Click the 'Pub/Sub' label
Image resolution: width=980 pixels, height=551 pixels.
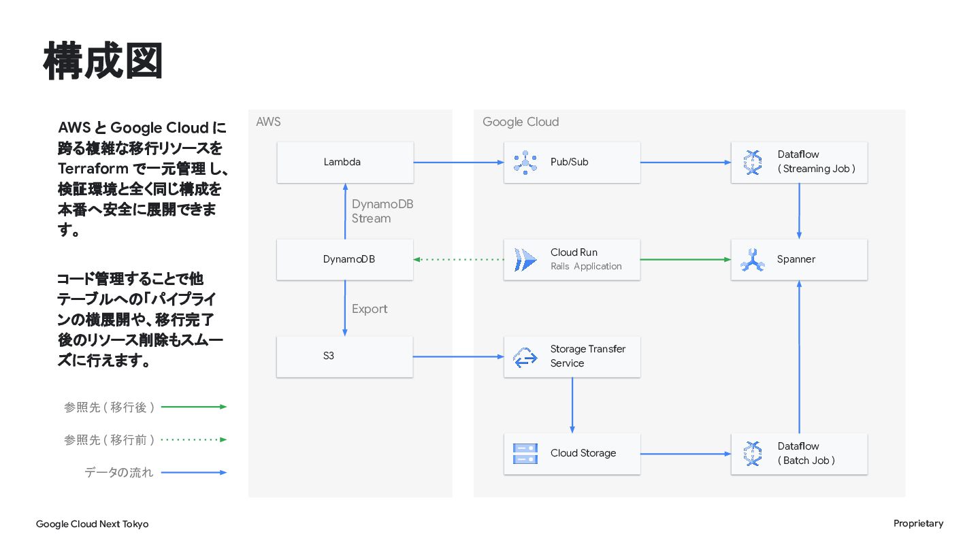coord(570,162)
